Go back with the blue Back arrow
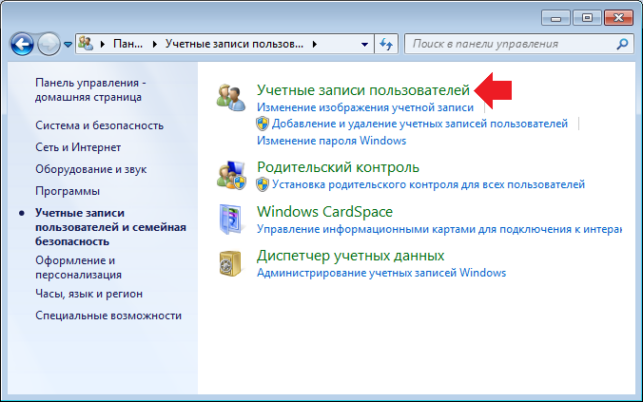Screen dimensions: 643x402 coord(22,44)
